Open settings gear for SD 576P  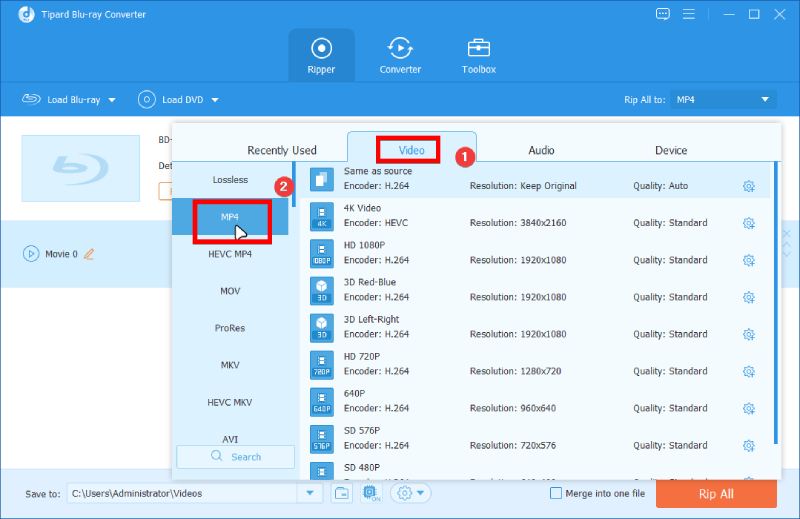tap(748, 446)
